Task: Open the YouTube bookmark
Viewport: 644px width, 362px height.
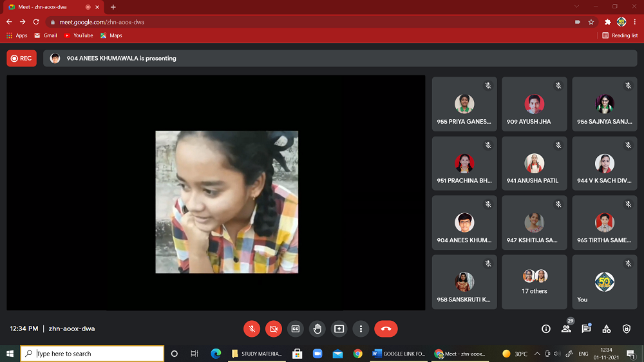Action: tap(79, 35)
